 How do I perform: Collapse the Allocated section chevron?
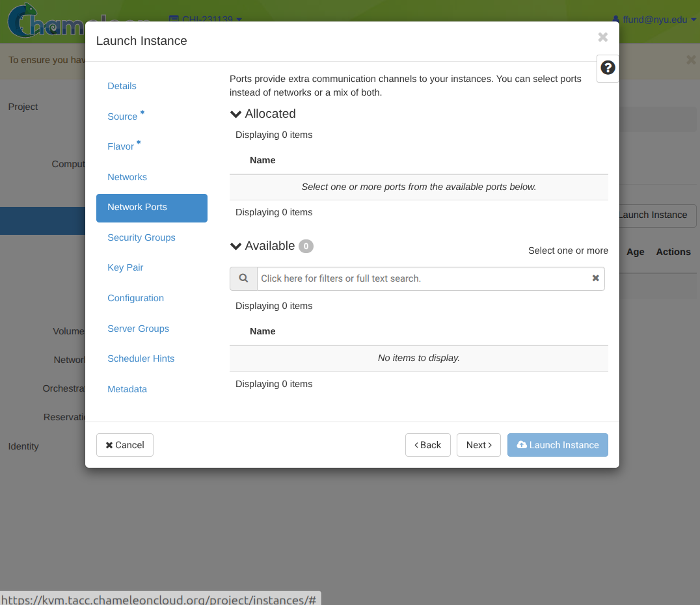(236, 114)
